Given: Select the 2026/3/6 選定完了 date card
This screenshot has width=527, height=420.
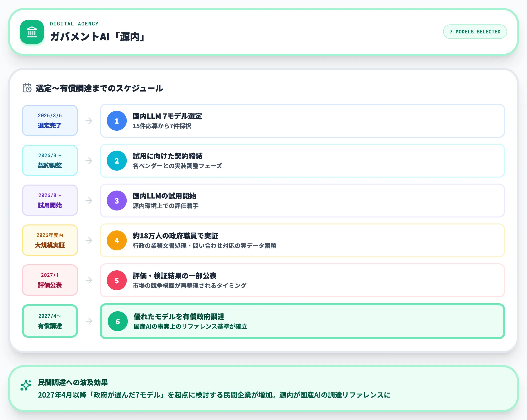Looking at the screenshot, I should tap(50, 120).
